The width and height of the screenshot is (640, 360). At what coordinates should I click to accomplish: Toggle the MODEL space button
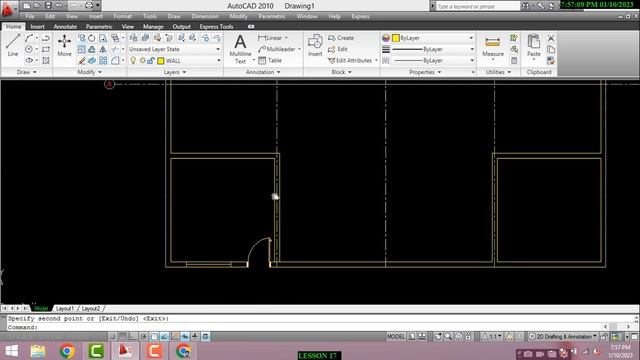point(396,337)
